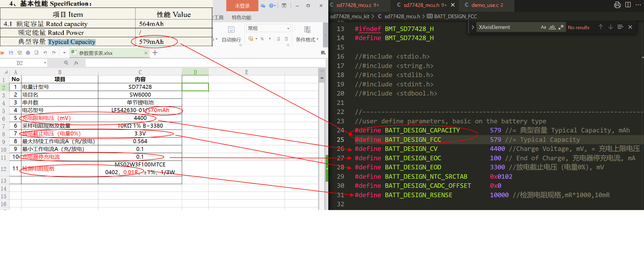Select the 参数需求表.xlsx document tab
This screenshot has width=644, height=255.
pyautogui.click(x=109, y=53)
